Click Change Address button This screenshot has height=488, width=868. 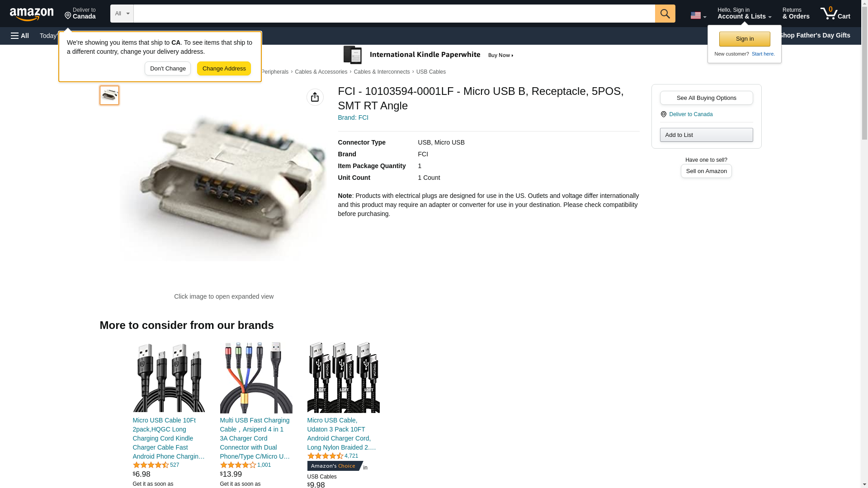(x=224, y=69)
